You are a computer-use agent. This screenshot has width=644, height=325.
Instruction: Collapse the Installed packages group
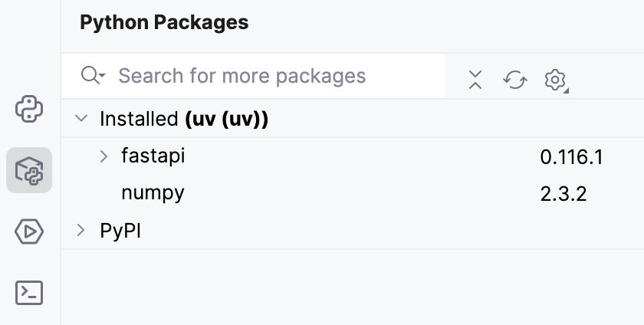(x=81, y=119)
